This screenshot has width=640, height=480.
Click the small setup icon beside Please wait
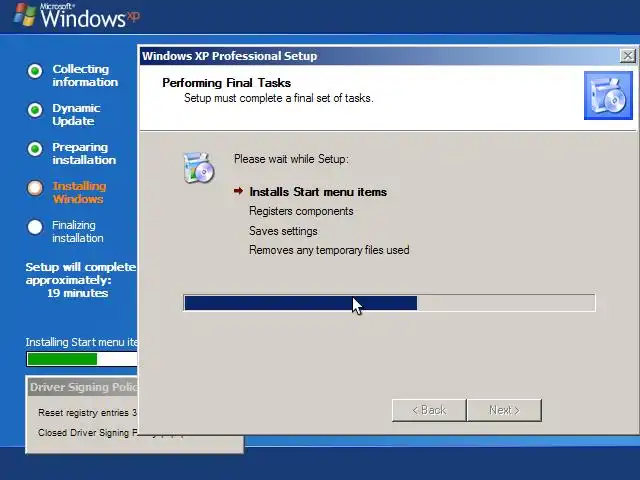click(199, 167)
